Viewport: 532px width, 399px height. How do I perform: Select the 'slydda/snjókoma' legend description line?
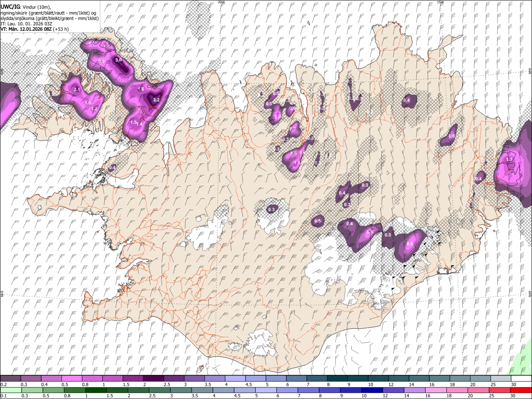click(49, 18)
